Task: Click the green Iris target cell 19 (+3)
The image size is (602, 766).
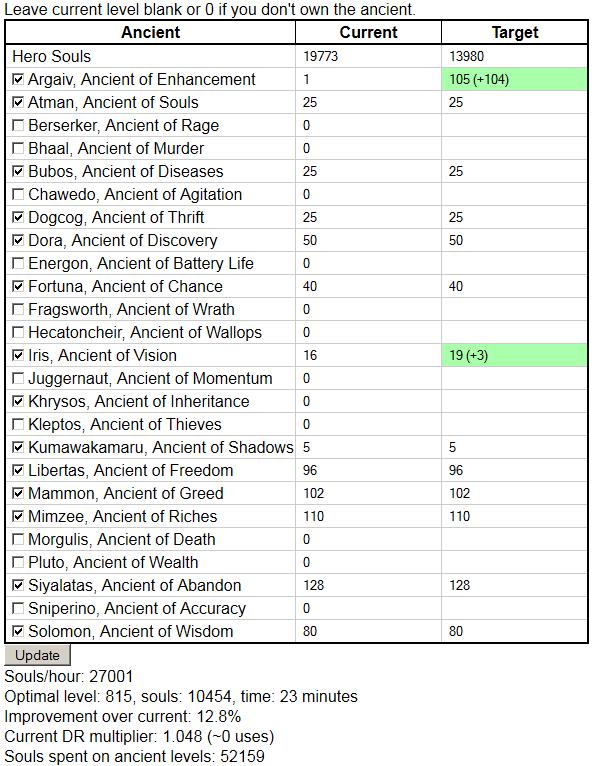Action: pos(514,355)
